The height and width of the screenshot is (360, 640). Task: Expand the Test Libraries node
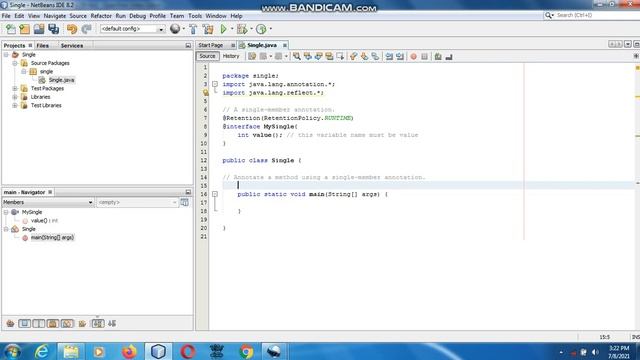[x=15, y=105]
